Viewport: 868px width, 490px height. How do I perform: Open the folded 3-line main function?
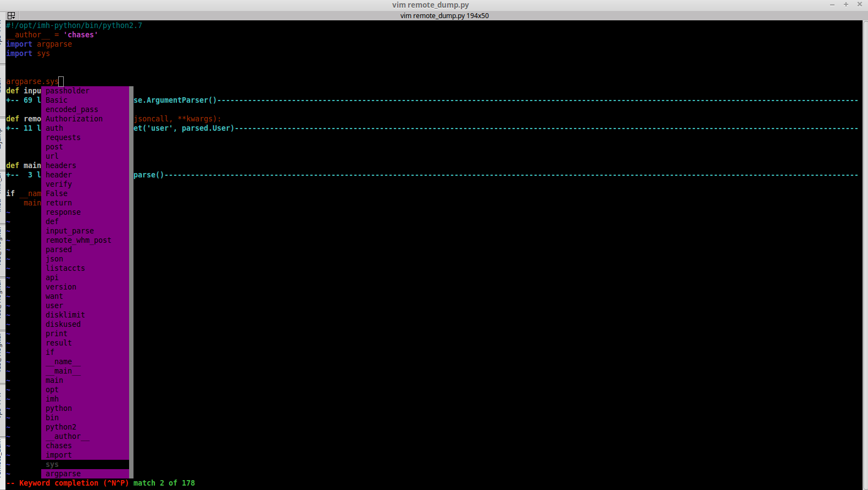(23, 175)
